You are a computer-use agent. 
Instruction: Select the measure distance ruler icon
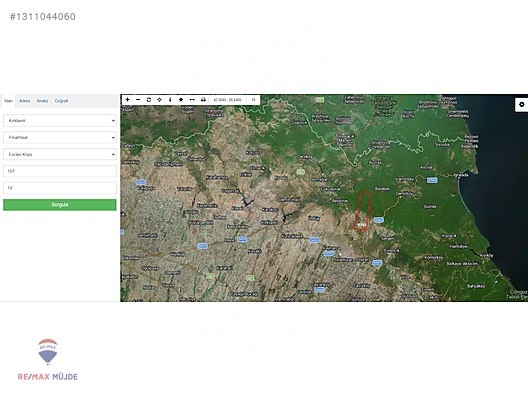[x=192, y=100]
